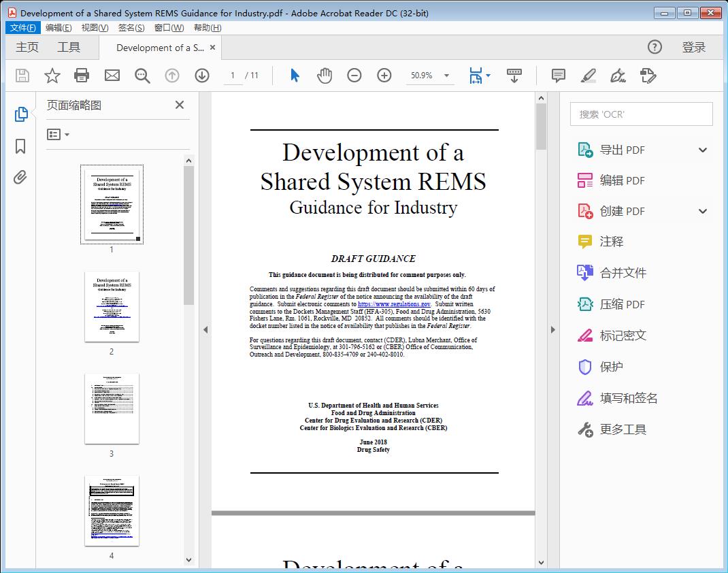The width and height of the screenshot is (728, 573).
Task: Open the comment tool from the toolbar
Action: [x=557, y=76]
